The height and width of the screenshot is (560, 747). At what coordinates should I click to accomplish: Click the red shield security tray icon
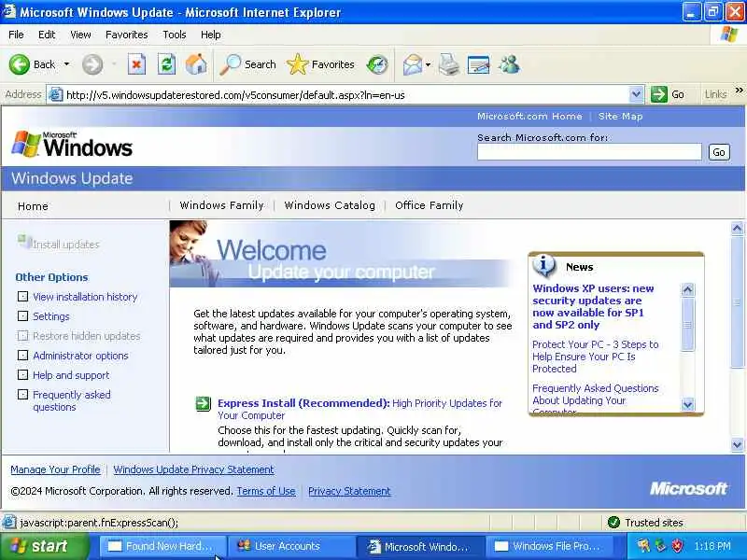pos(678,546)
